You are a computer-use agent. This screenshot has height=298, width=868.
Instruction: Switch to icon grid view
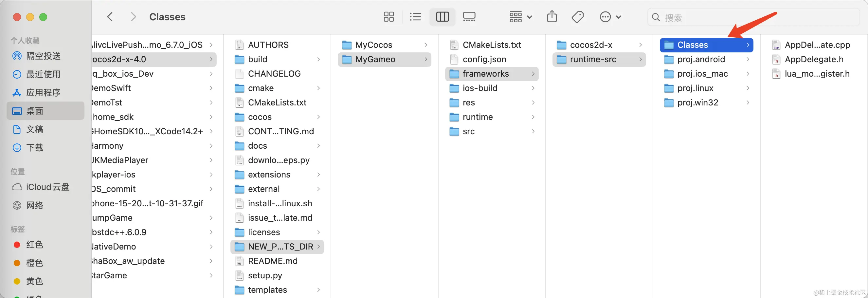389,17
